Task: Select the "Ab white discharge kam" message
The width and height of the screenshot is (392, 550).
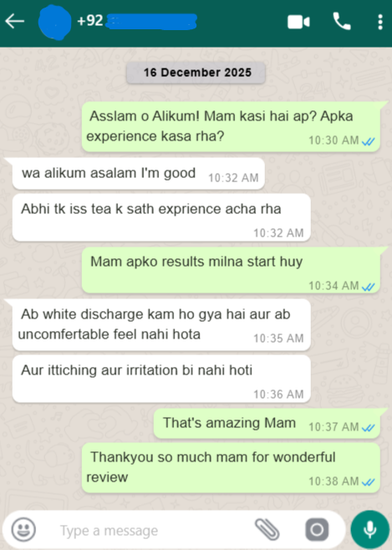Action: tap(161, 324)
